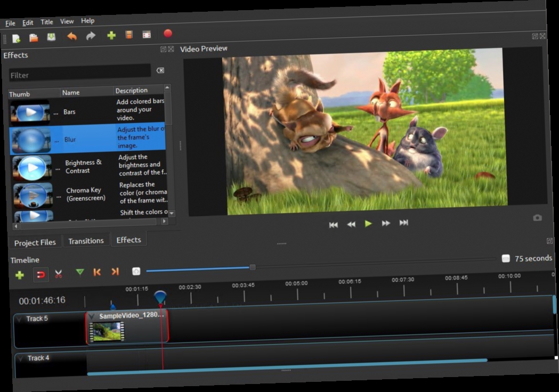The image size is (559, 392).
Task: Center the timeline on the playhead
Action: click(x=136, y=271)
